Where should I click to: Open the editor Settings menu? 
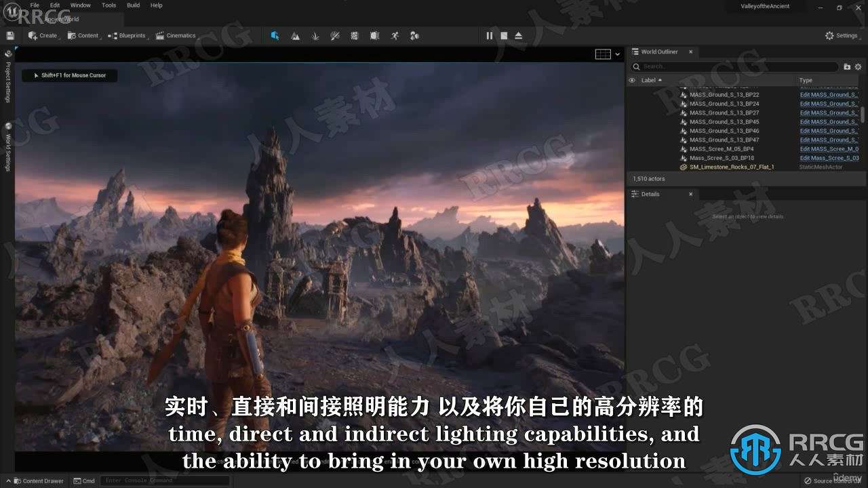[x=842, y=35]
